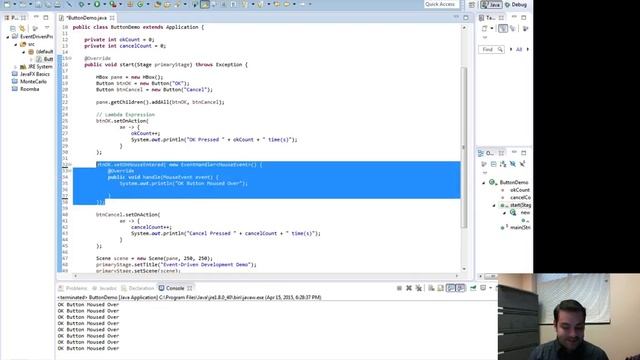Click the Debug bug toolbar icon
Image resolution: width=640 pixels, height=360 pixels.
pos(82,4)
